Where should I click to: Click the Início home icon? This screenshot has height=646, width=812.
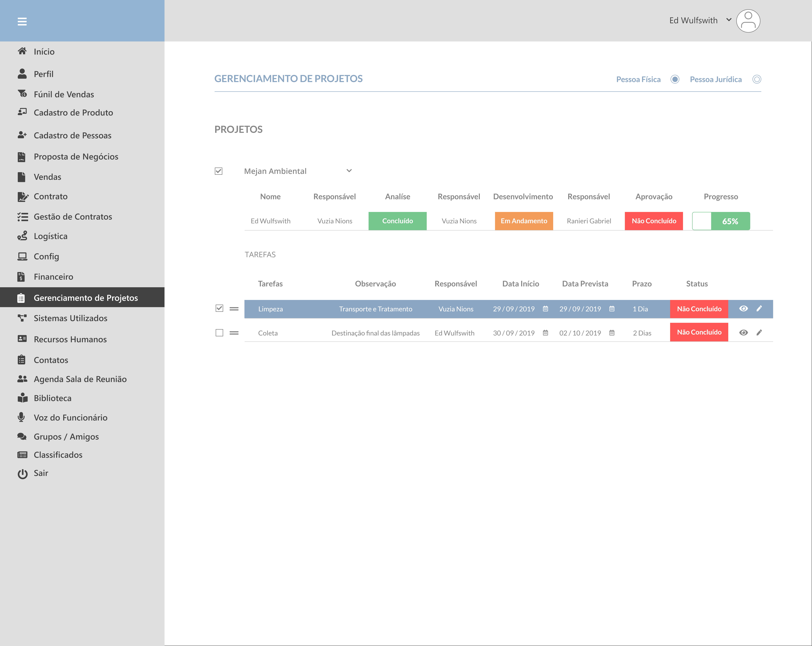pyautogui.click(x=22, y=51)
